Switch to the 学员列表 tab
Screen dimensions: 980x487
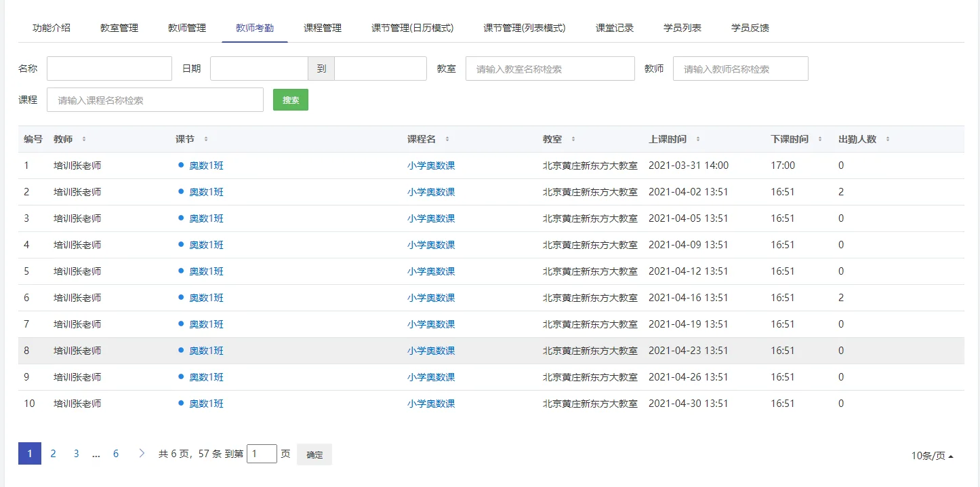pyautogui.click(x=682, y=28)
